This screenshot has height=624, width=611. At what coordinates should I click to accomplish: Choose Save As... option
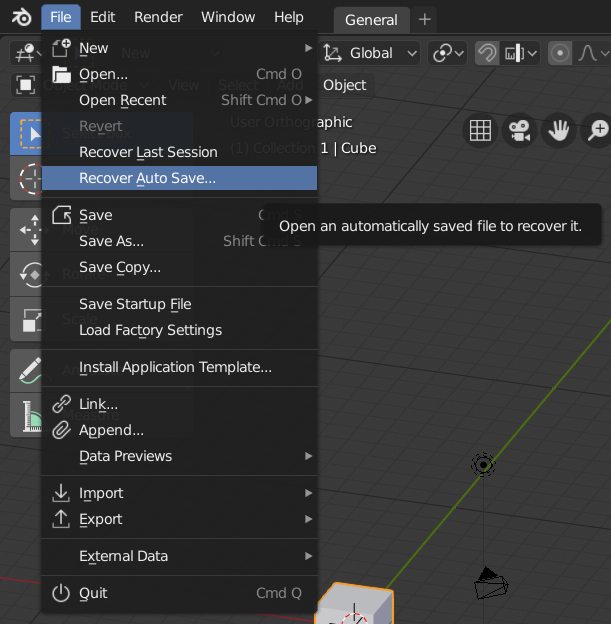tap(180, 241)
